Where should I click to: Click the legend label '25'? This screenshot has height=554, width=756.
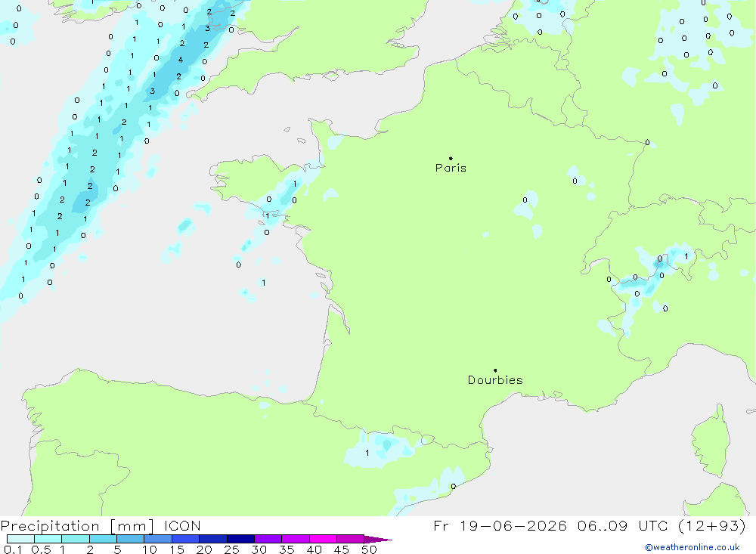(232, 549)
